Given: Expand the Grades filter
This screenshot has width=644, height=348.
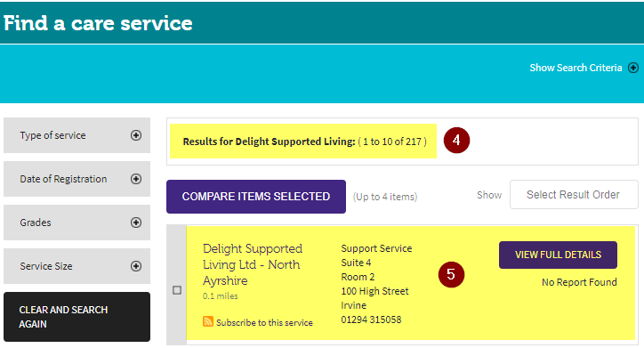Looking at the screenshot, I should click(x=76, y=223).
